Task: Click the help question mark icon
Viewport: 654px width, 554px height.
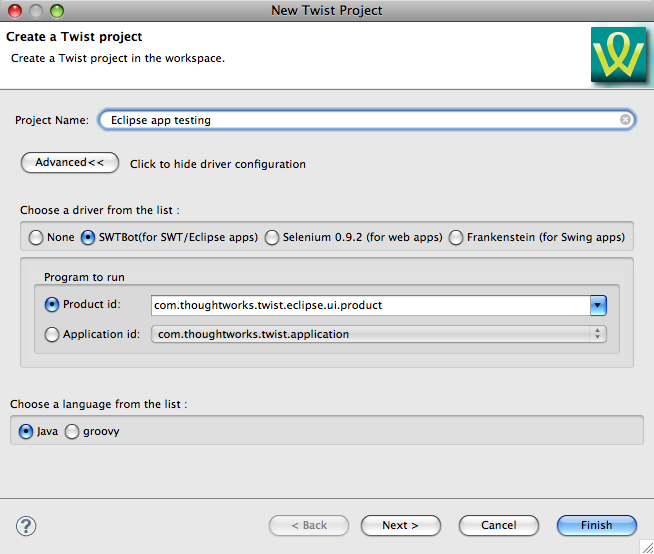Action: 26,526
